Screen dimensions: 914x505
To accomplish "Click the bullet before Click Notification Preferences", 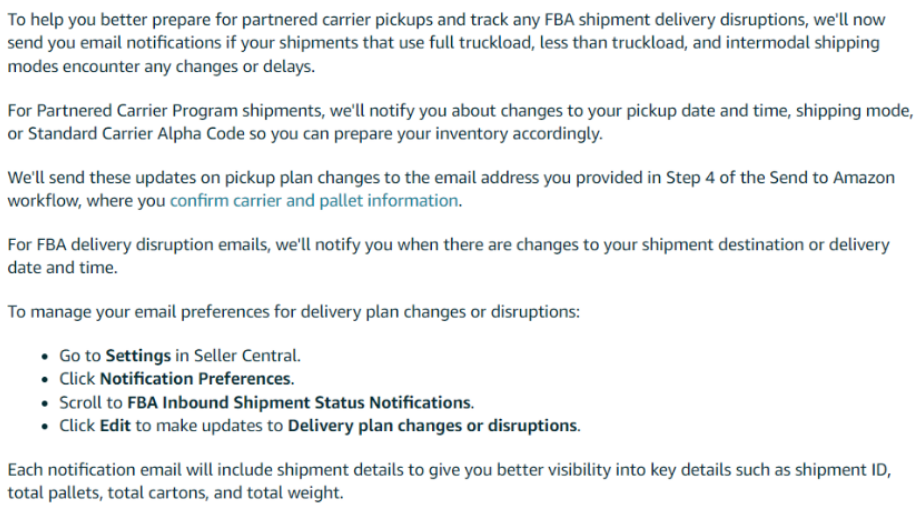I will click(45, 380).
